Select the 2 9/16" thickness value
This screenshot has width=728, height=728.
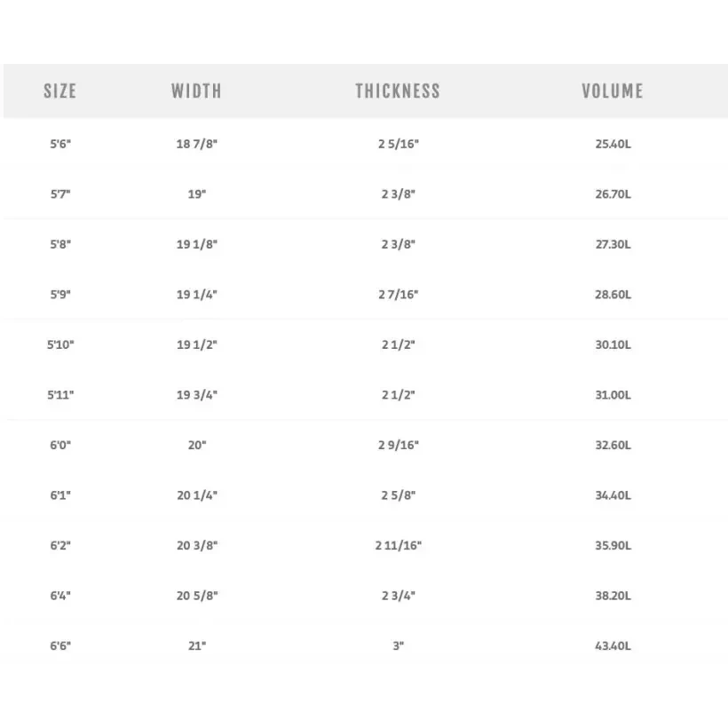point(398,445)
